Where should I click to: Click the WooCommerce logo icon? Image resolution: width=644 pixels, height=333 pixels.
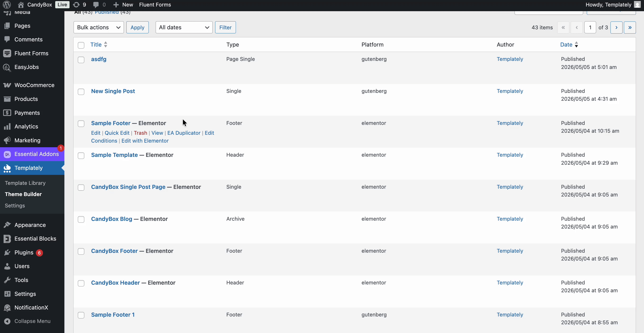tap(7, 85)
